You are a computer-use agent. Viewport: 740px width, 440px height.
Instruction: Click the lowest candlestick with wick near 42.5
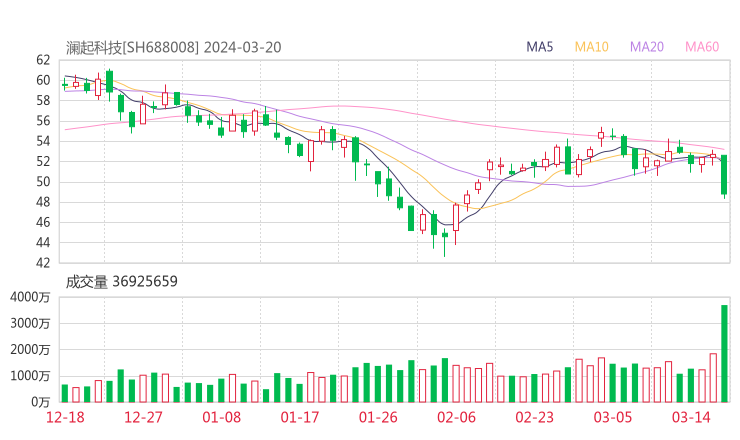point(445,243)
